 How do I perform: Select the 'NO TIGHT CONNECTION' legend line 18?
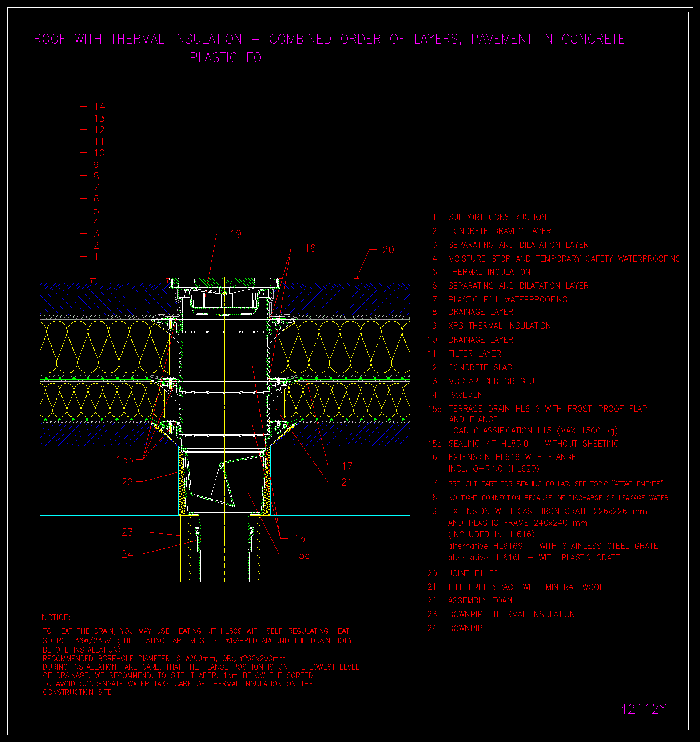tap(558, 498)
